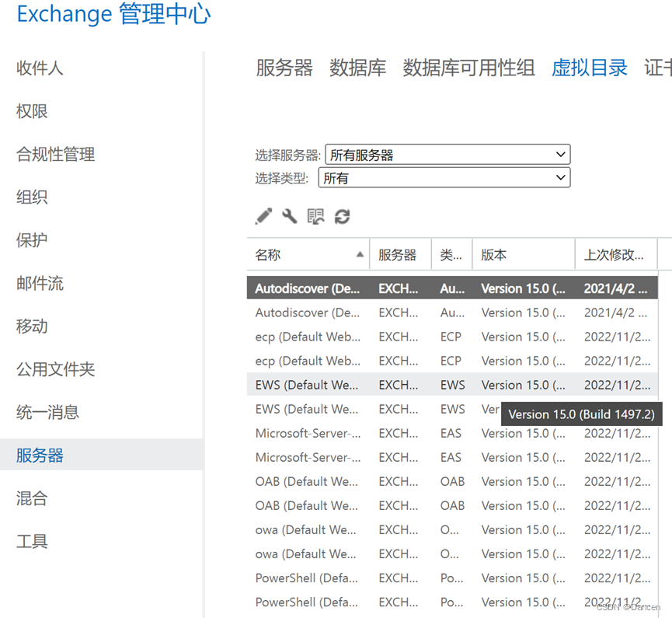Select the highlighted Autodiscover row
672x618 pixels.
452,288
